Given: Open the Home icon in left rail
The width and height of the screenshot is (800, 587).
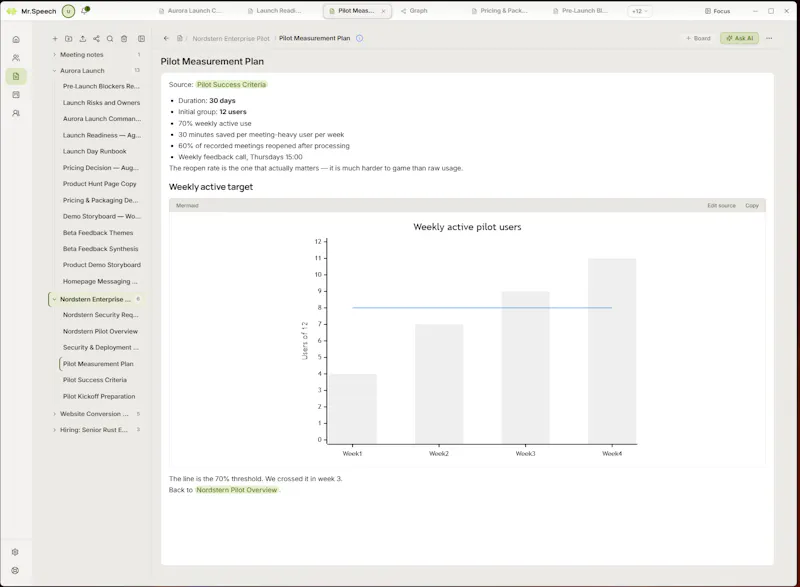Looking at the screenshot, I should (x=16, y=39).
